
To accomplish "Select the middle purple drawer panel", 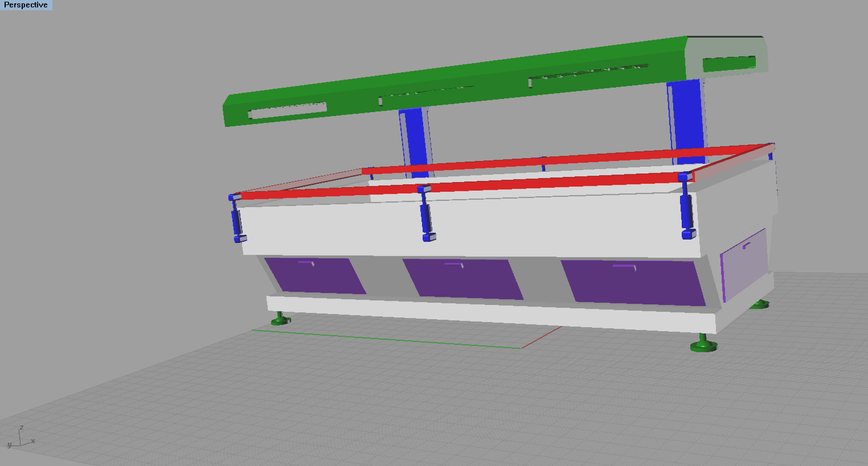I will tap(463, 279).
